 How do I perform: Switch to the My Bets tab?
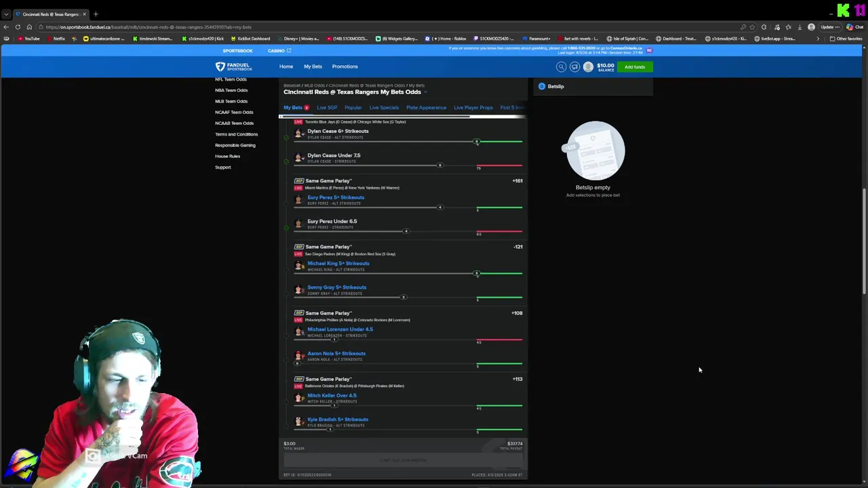pyautogui.click(x=296, y=108)
